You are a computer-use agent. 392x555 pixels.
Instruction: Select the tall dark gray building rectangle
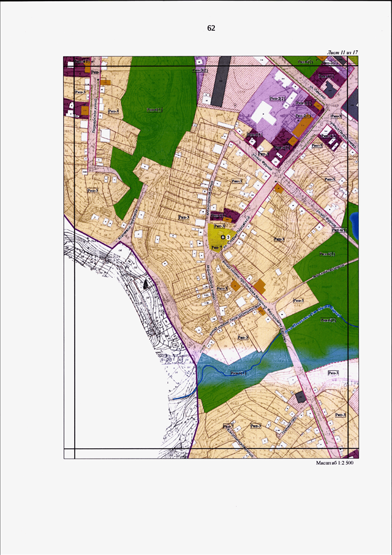click(217, 81)
